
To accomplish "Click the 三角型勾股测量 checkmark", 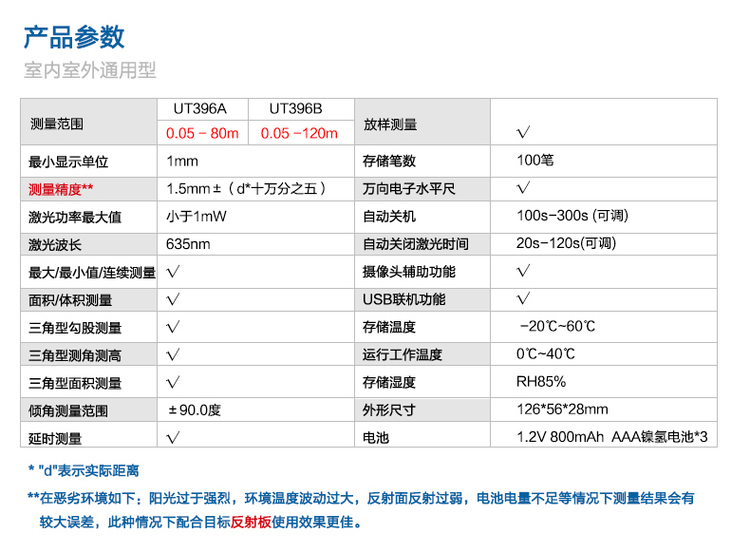I will tap(173, 327).
